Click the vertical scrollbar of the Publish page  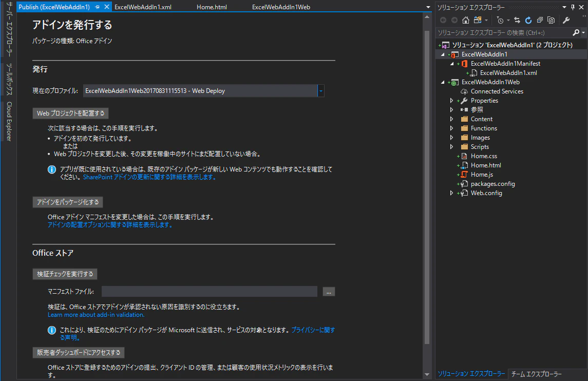[x=427, y=187]
